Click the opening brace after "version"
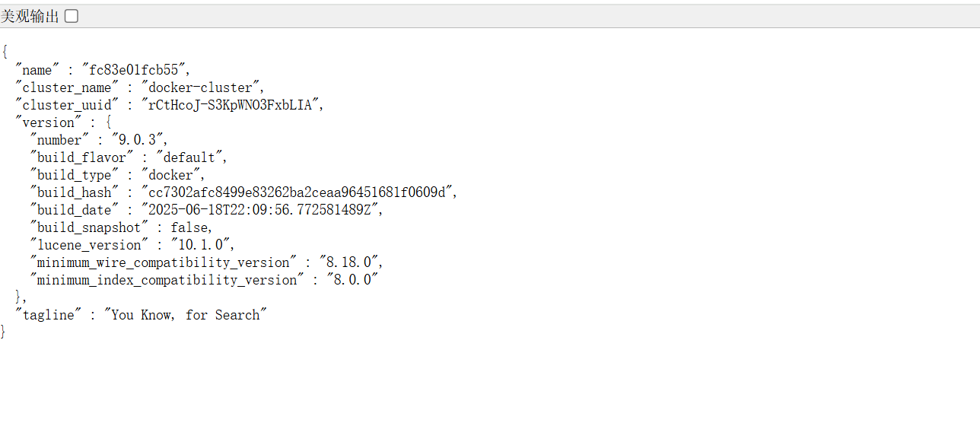 [109, 122]
